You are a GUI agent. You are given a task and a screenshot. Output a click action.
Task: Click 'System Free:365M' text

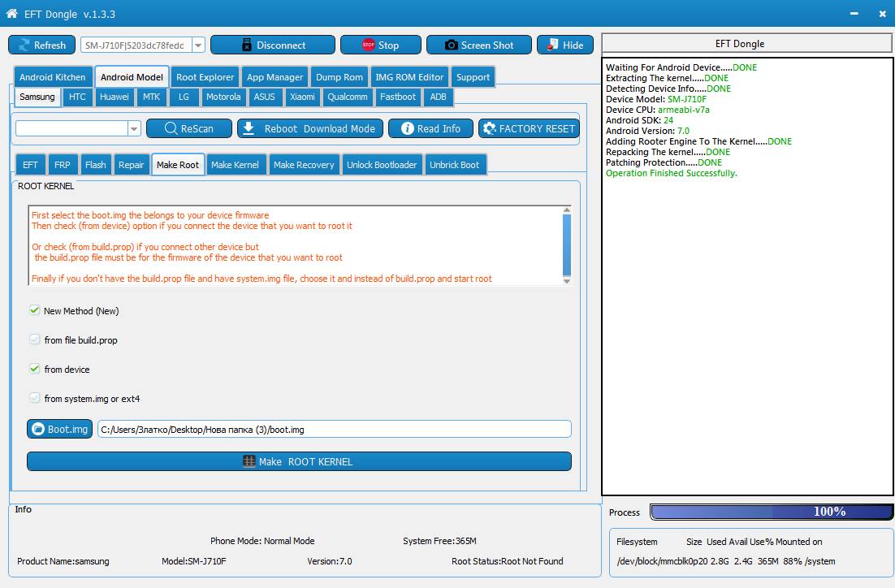point(439,541)
